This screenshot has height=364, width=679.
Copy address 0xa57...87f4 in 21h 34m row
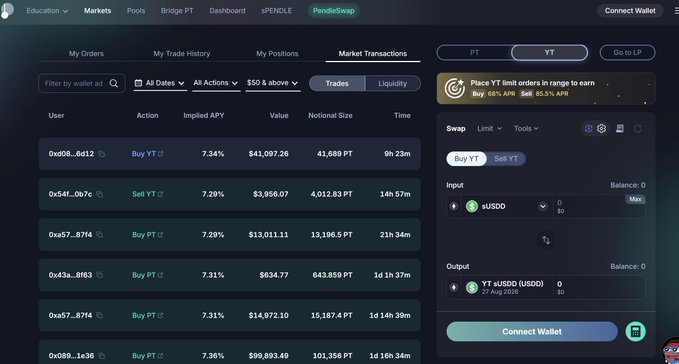tap(99, 235)
